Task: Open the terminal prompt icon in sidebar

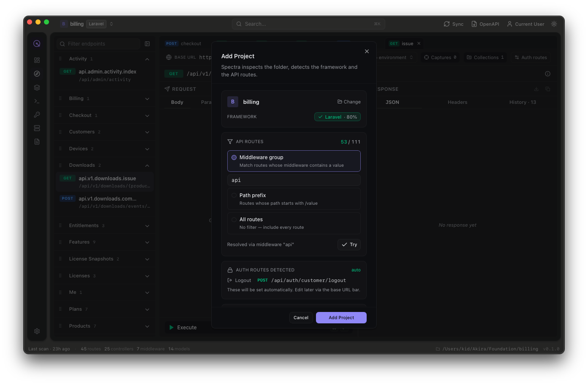Action: (37, 101)
